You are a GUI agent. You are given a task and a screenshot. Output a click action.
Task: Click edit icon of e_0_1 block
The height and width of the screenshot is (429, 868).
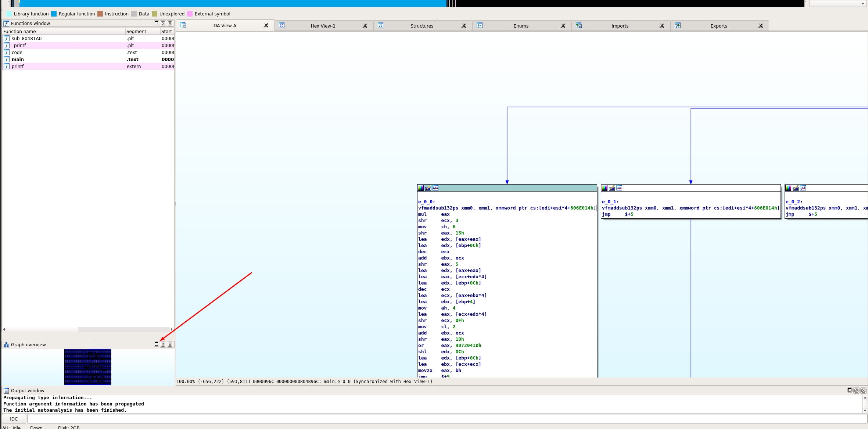(612, 188)
